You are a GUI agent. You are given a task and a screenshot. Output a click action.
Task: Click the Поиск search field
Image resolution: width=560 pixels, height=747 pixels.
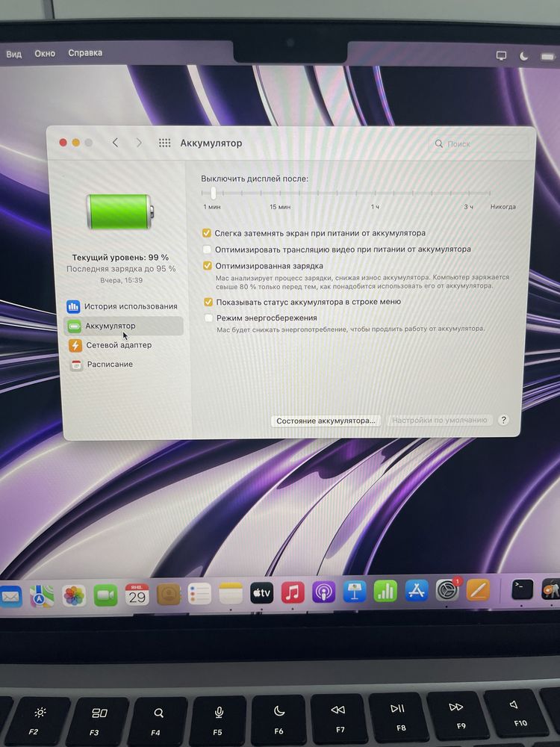479,143
